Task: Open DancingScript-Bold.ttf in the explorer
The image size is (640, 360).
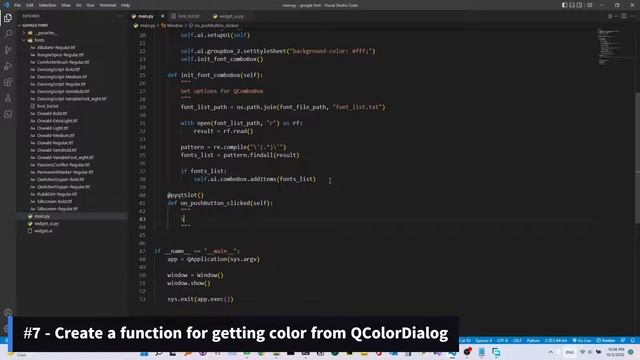Action: tap(58, 69)
